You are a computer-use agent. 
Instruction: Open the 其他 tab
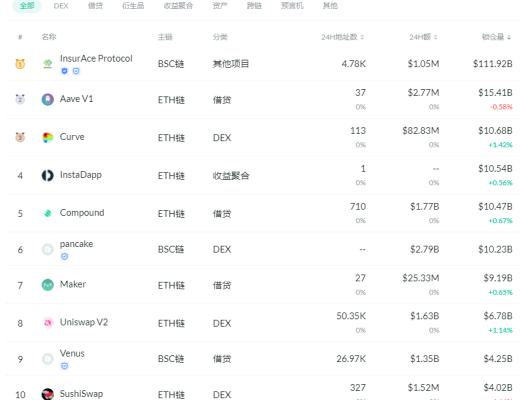point(330,6)
